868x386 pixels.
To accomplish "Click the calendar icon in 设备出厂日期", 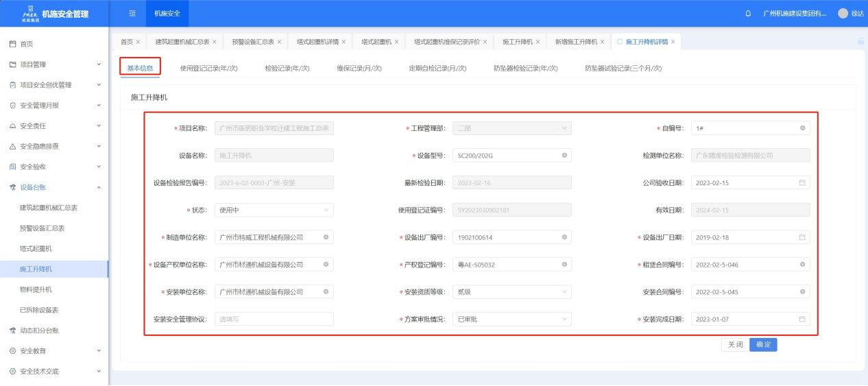I will [802, 237].
